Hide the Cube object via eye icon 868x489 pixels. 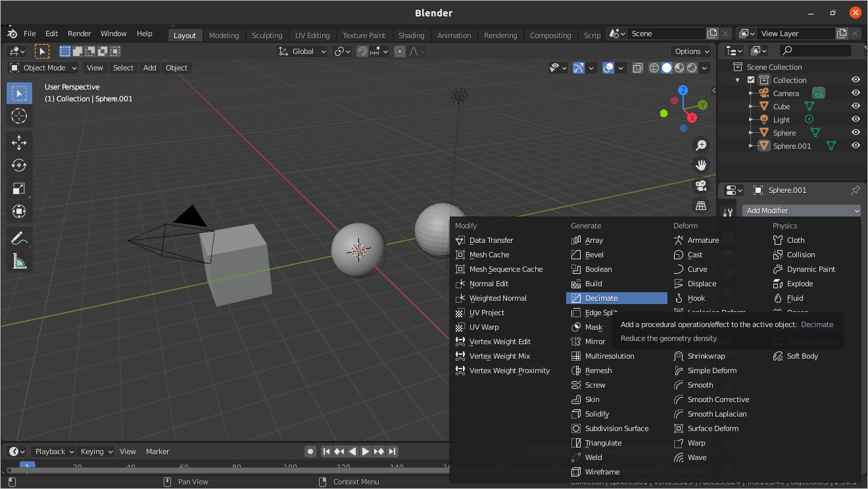click(x=856, y=107)
